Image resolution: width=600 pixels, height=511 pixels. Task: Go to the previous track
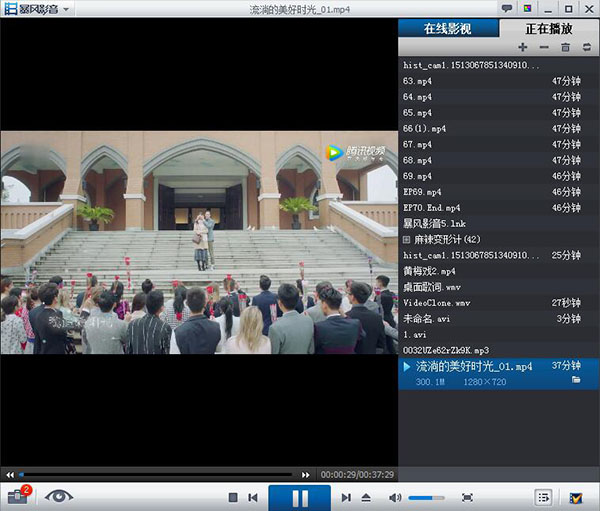253,498
